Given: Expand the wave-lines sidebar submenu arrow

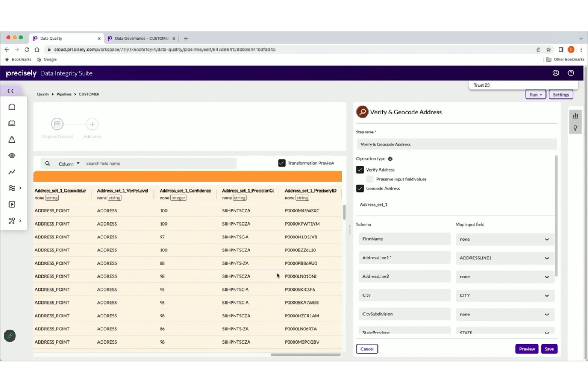Looking at the screenshot, I should click(x=20, y=188).
